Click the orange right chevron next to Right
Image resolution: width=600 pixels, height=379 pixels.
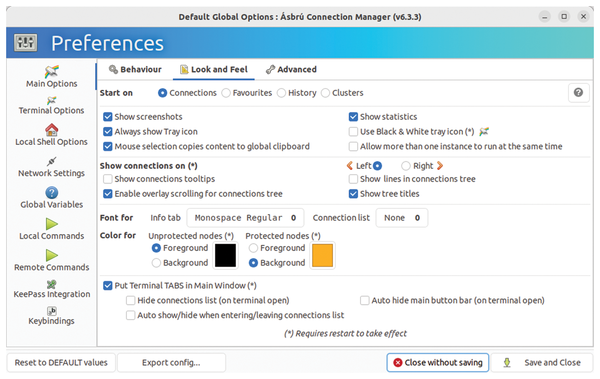coord(440,166)
